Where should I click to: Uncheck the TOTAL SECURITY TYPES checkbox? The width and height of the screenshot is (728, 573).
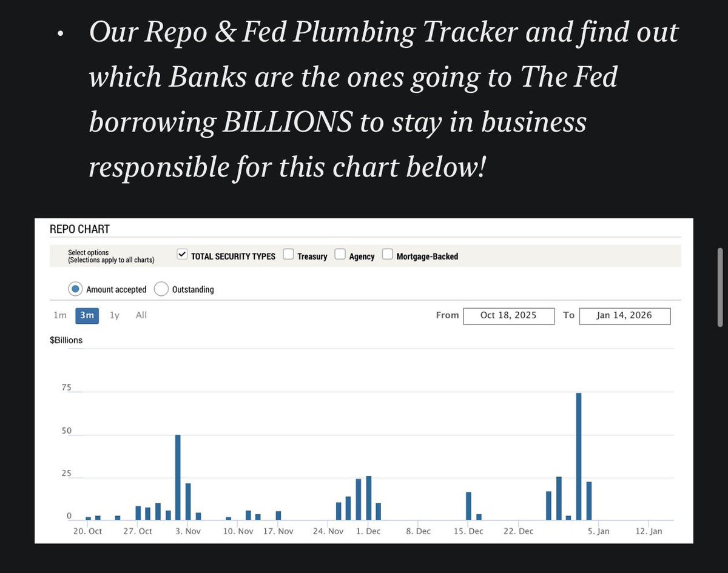coord(182,255)
